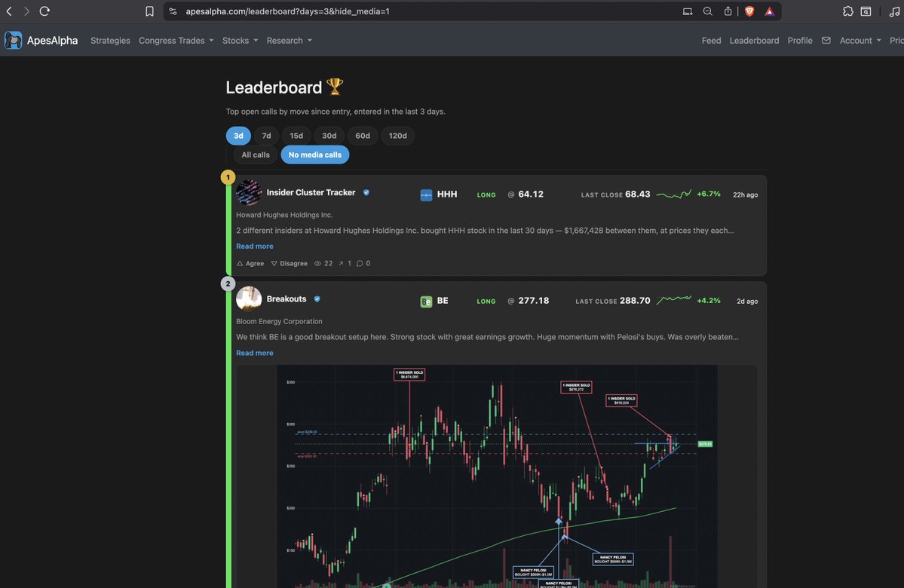Click the BE ticker symbol
The height and width of the screenshot is (588, 904).
coord(443,301)
